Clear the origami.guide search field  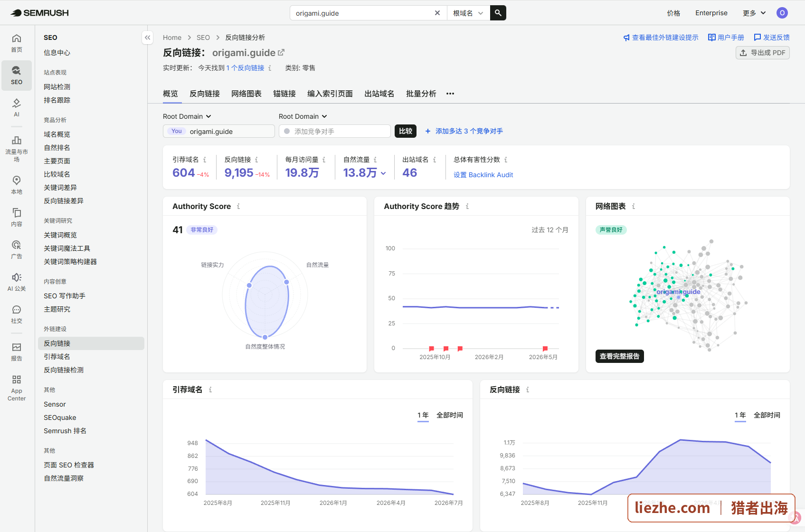coord(437,13)
